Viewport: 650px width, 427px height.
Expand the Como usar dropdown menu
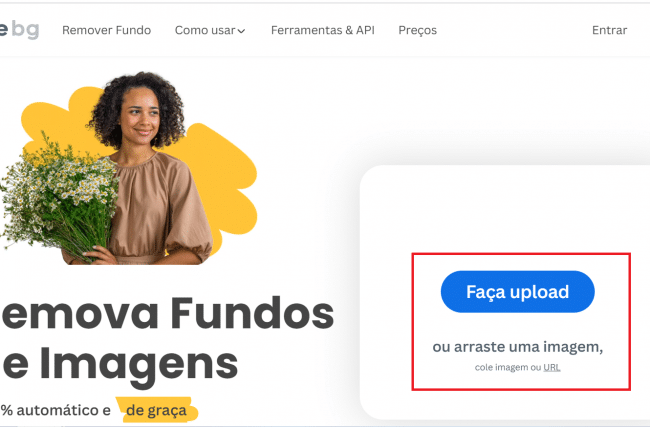click(x=210, y=30)
